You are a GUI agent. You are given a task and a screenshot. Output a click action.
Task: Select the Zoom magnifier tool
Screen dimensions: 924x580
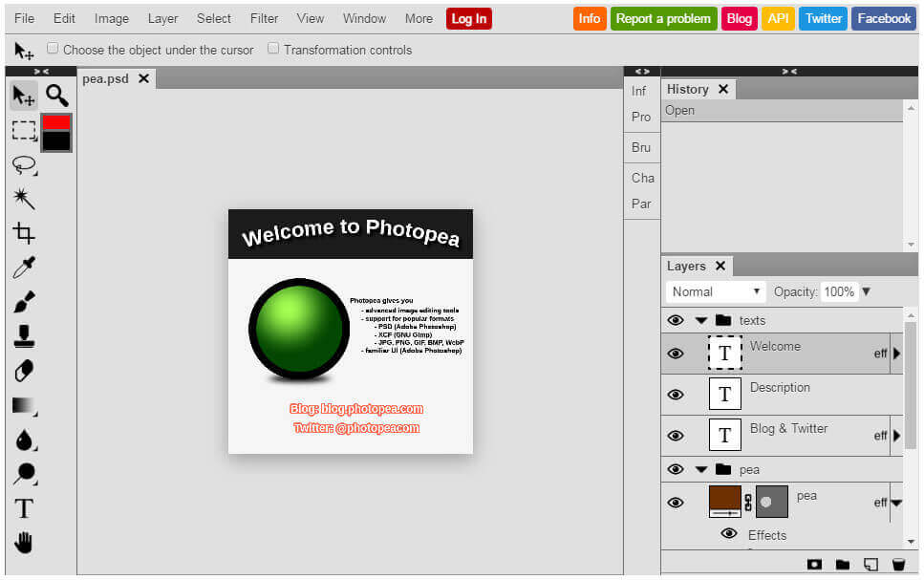[x=57, y=96]
